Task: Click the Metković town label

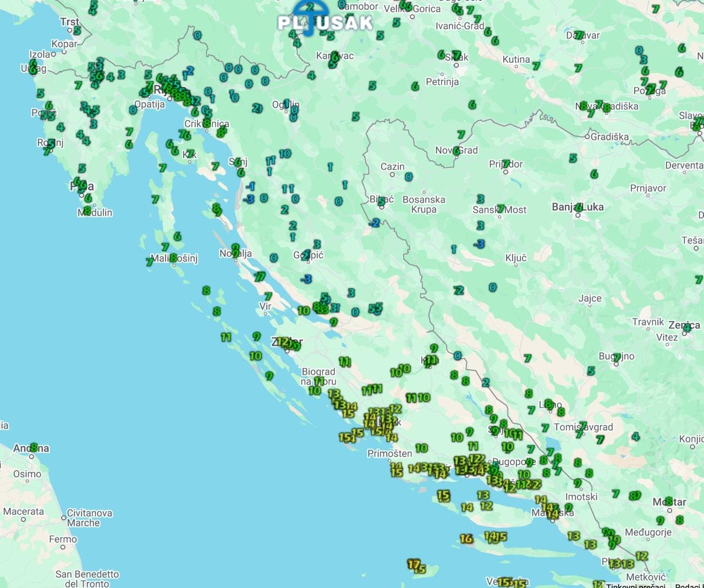Action: click(646, 577)
